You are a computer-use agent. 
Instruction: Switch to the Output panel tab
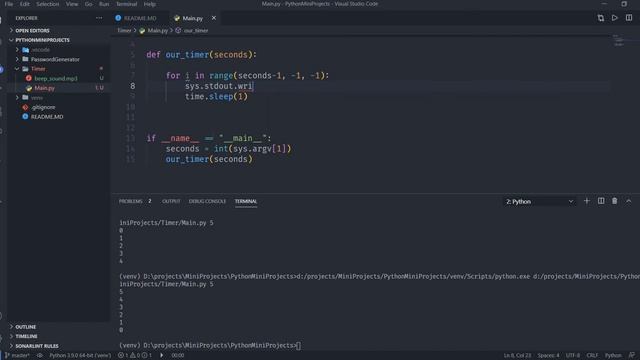tap(171, 201)
